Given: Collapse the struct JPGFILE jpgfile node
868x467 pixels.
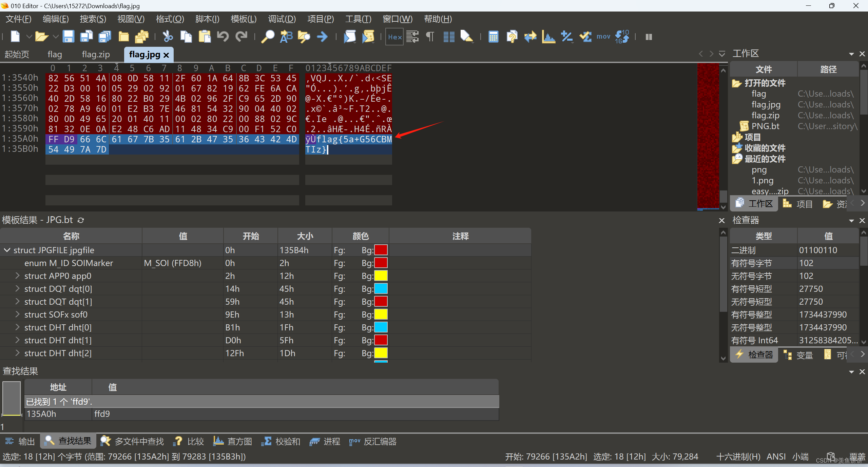Looking at the screenshot, I should (7, 250).
